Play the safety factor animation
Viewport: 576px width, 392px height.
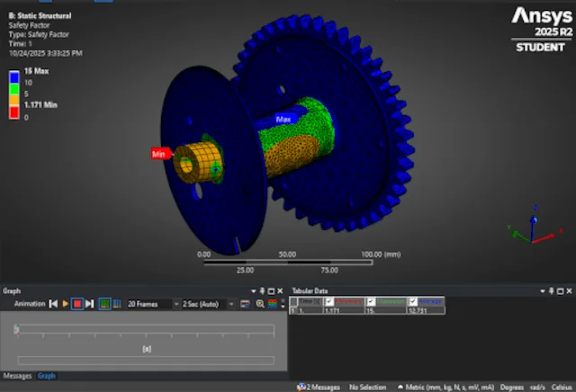point(66,304)
